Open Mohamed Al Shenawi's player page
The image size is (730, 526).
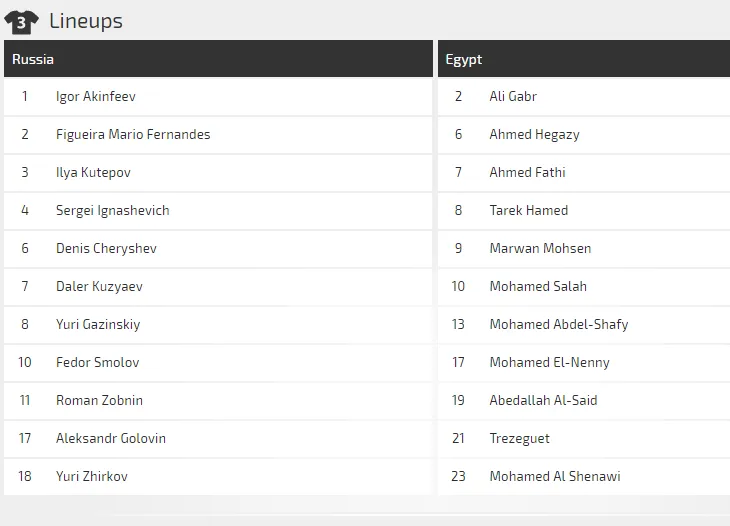point(555,476)
